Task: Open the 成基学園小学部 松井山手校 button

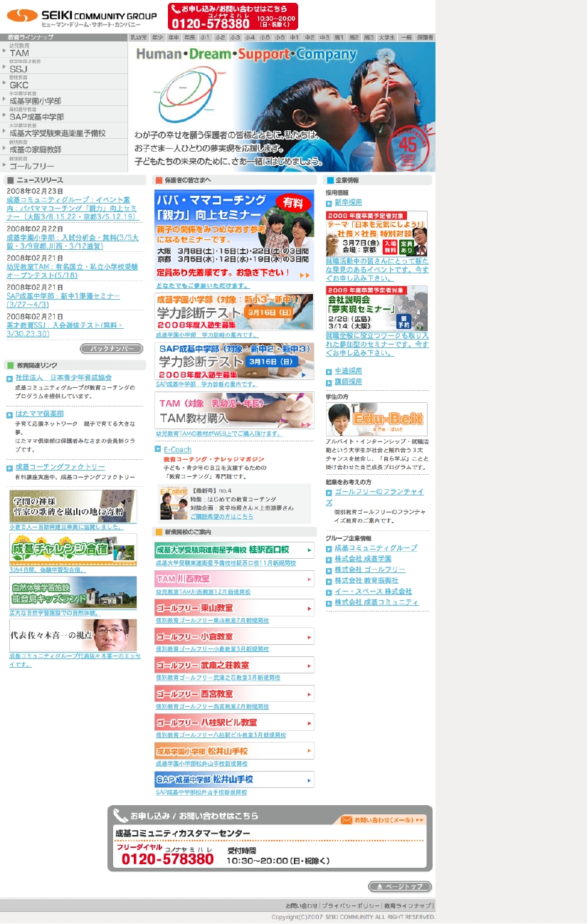Action: [234, 750]
